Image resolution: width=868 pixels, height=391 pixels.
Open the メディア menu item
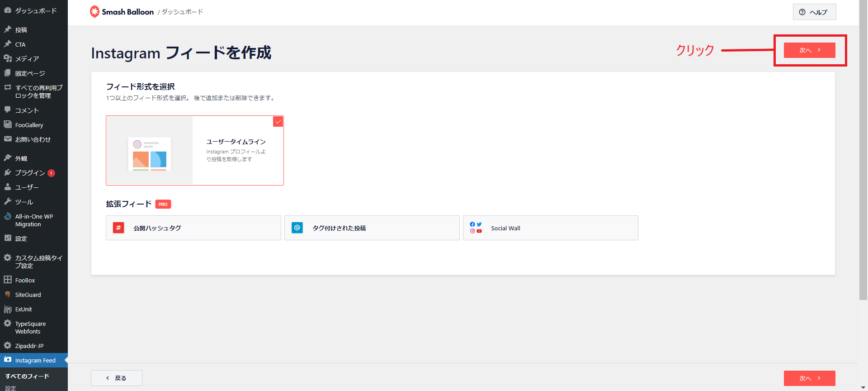pyautogui.click(x=27, y=59)
